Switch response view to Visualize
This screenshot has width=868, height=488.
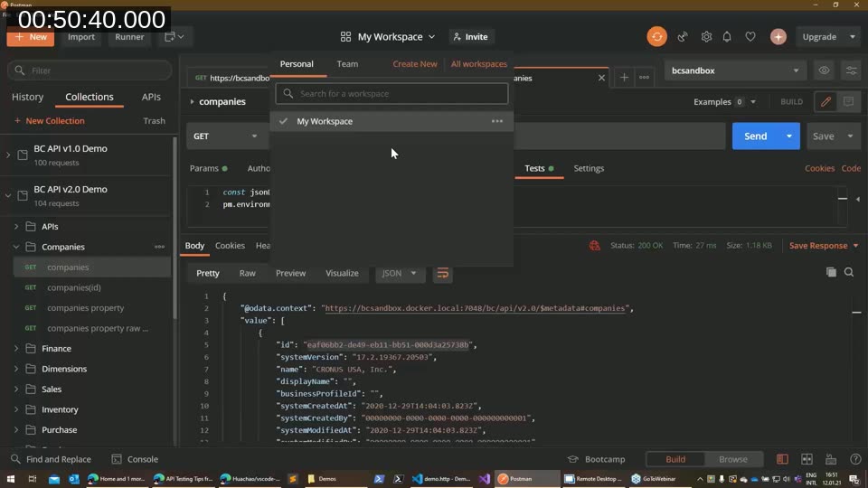point(342,273)
